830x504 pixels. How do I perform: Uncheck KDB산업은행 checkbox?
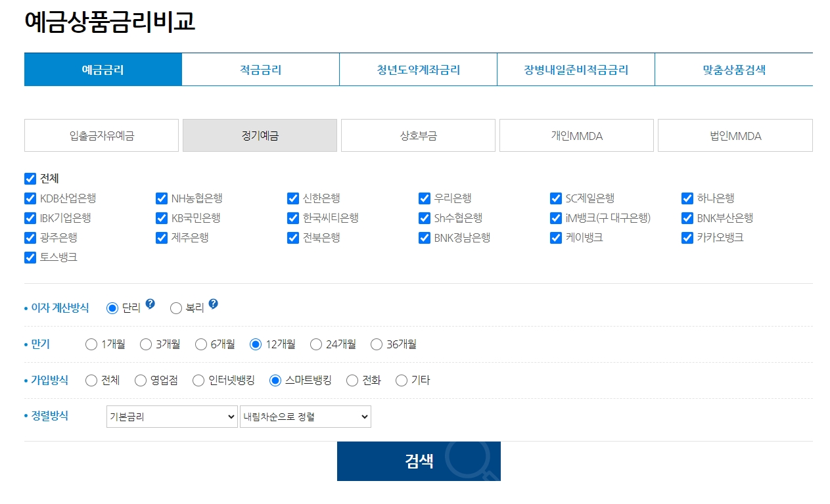coord(30,198)
